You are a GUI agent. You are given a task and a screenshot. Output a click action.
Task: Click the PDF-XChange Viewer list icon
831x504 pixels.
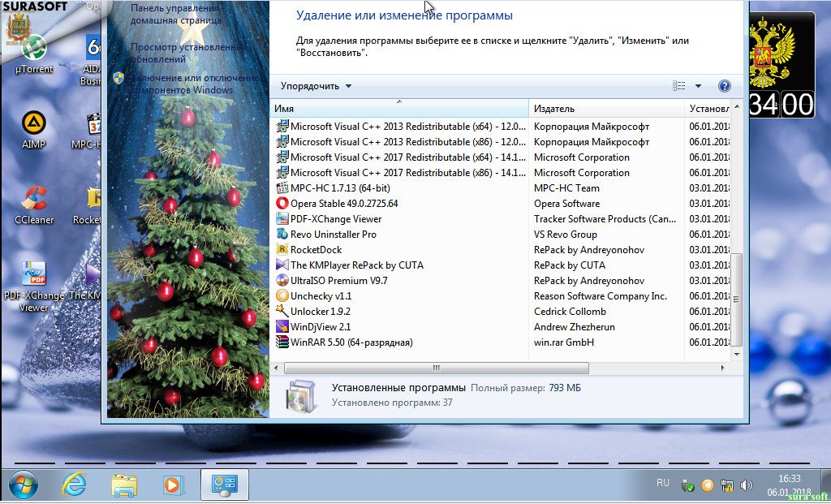282,219
